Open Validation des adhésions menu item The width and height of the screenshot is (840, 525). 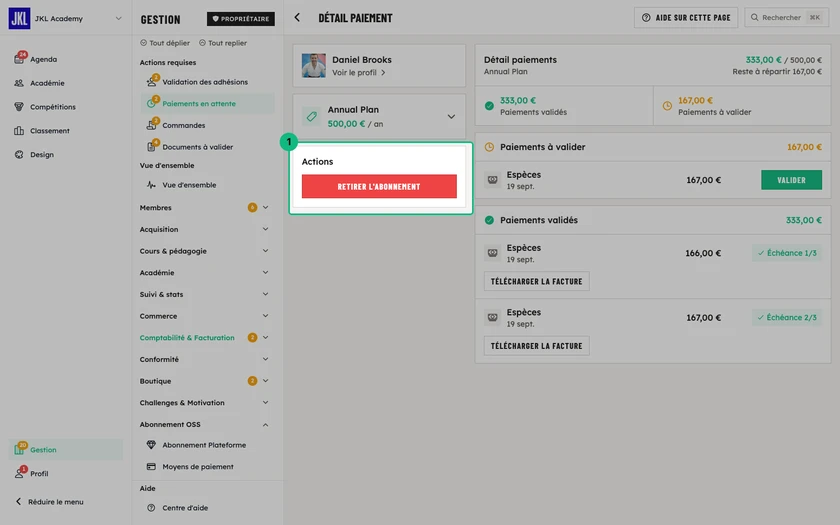point(207,82)
